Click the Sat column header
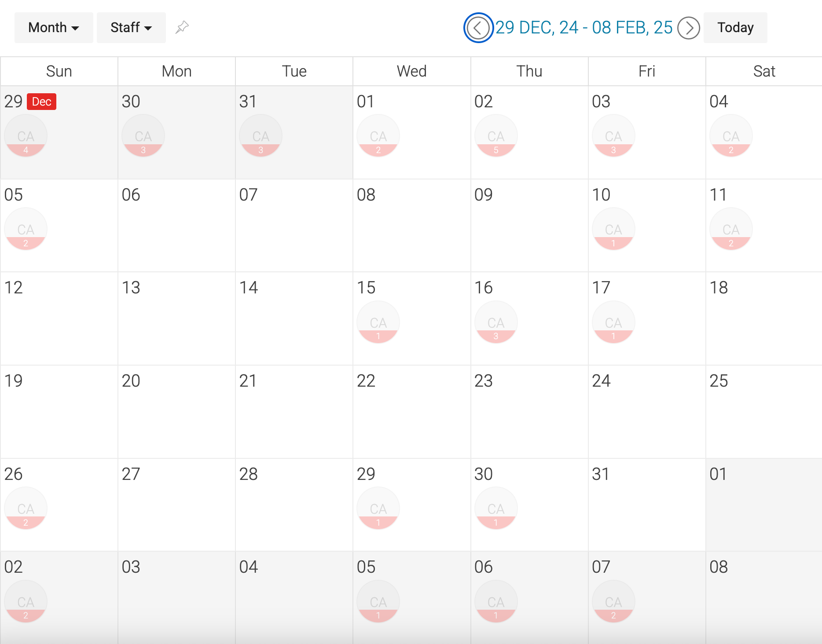 [764, 71]
